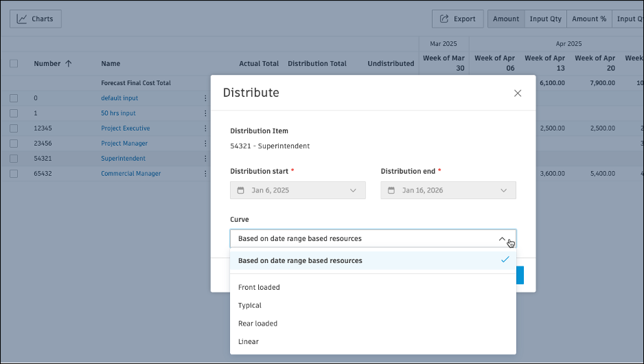Sort by Number column arrow
Screen dimensions: 644x364
coord(68,63)
